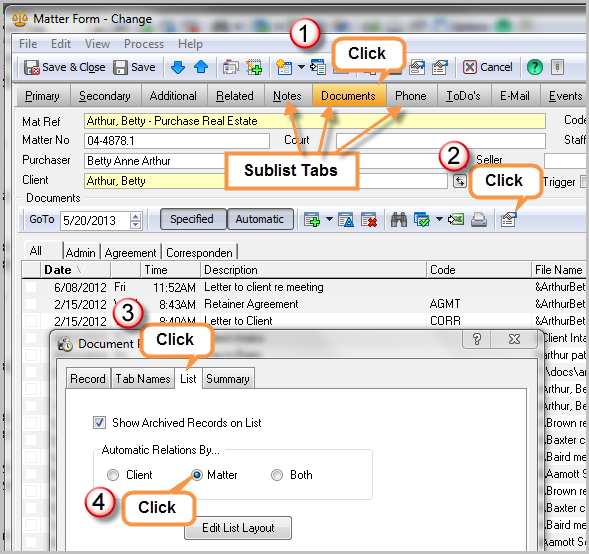The image size is (589, 554).
Task: Click the green help question mark icon
Action: [535, 67]
